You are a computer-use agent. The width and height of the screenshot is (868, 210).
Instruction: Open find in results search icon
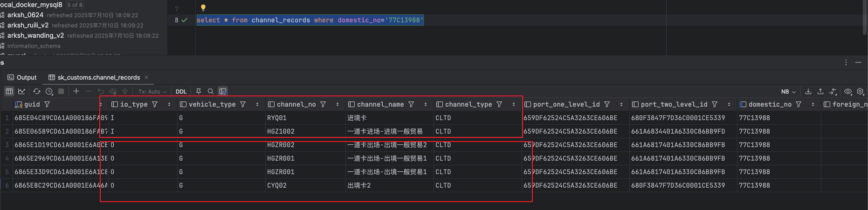211,92
